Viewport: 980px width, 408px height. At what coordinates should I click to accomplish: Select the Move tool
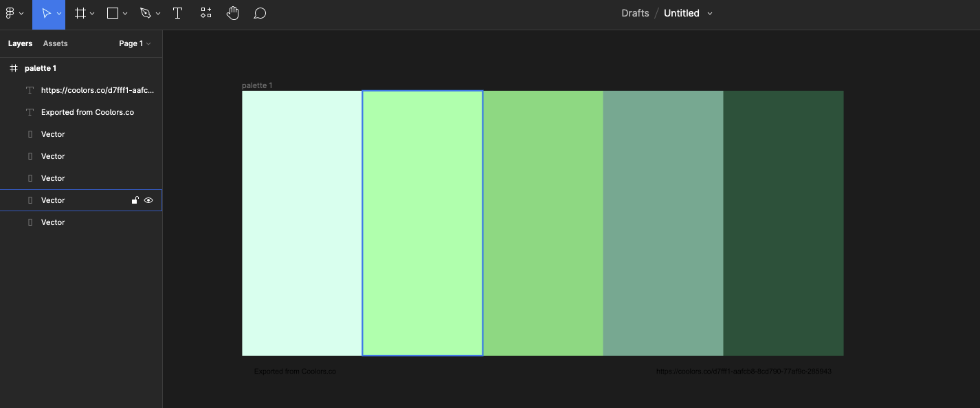46,13
